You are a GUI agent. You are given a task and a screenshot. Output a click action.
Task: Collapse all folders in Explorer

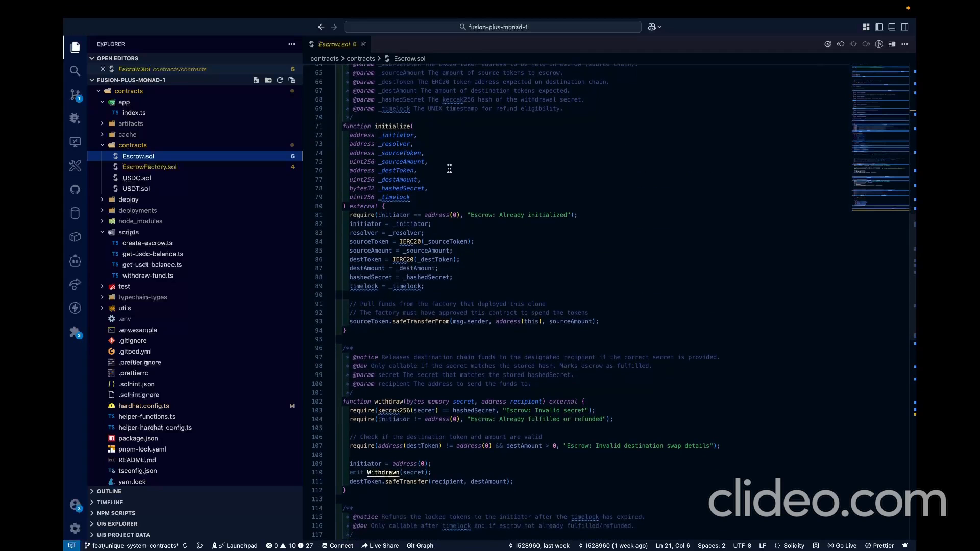tap(292, 80)
